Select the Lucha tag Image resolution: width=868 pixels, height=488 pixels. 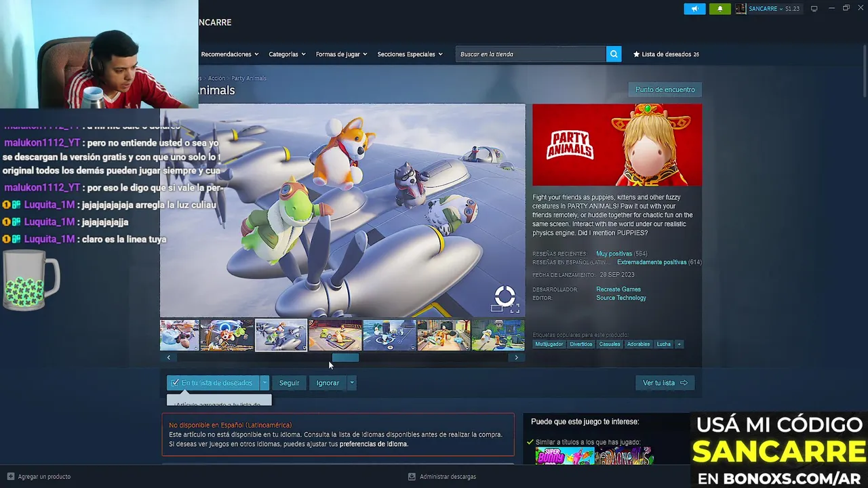point(664,344)
